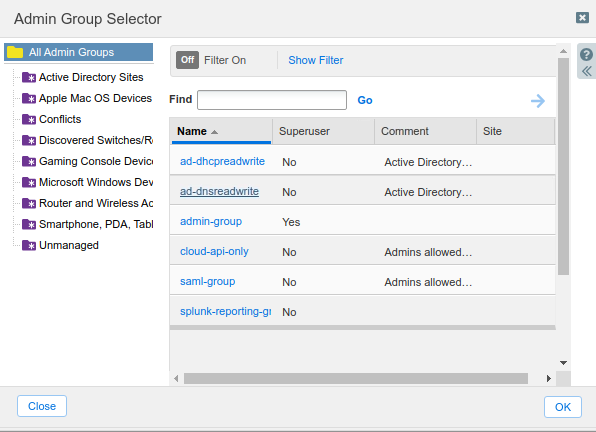Click the help question mark icon
596x432 pixels.
click(586, 54)
